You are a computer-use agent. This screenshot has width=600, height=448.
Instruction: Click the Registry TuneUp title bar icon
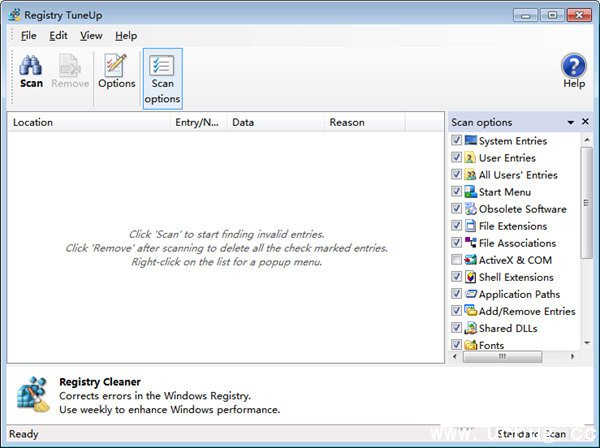click(x=15, y=15)
